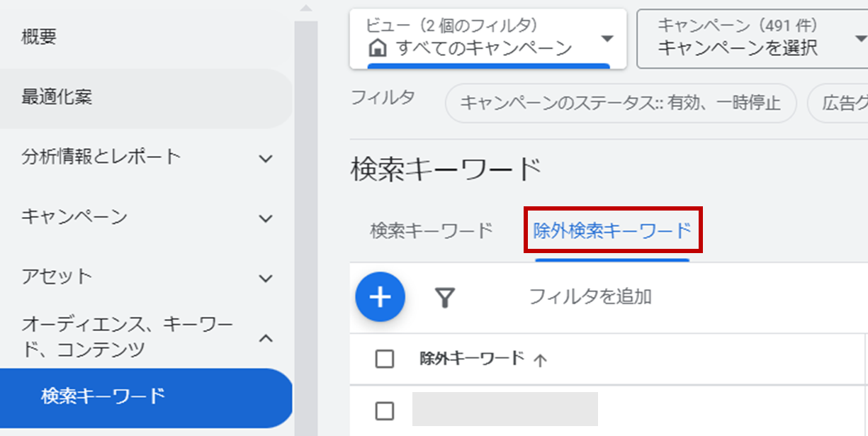
Task: Open the funnel filter icon
Action: (444, 298)
